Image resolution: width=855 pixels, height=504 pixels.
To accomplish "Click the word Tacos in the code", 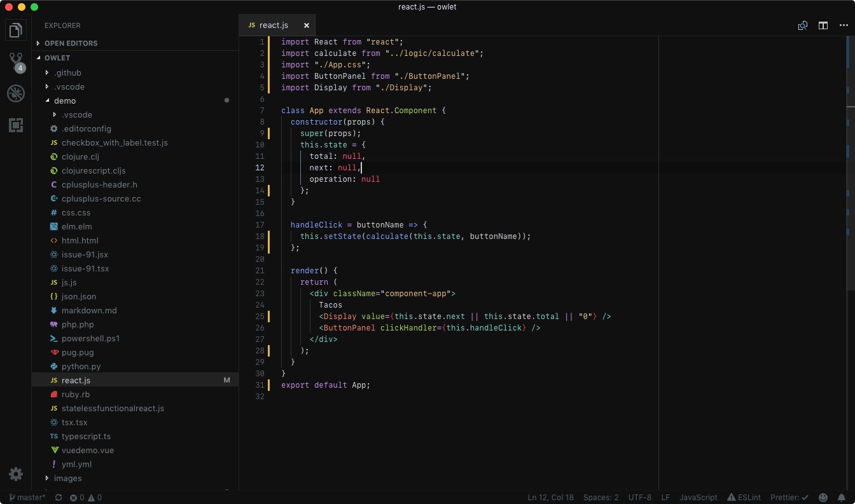I will pos(331,305).
